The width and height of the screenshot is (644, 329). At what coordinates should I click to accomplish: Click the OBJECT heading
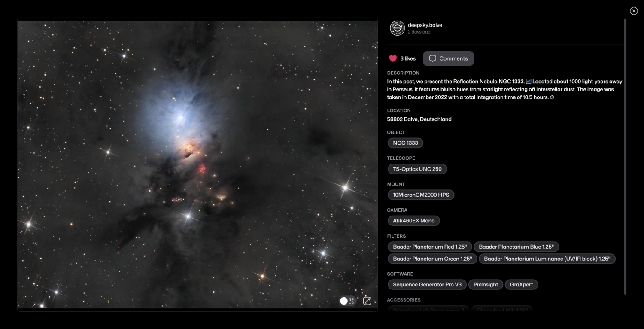[396, 132]
